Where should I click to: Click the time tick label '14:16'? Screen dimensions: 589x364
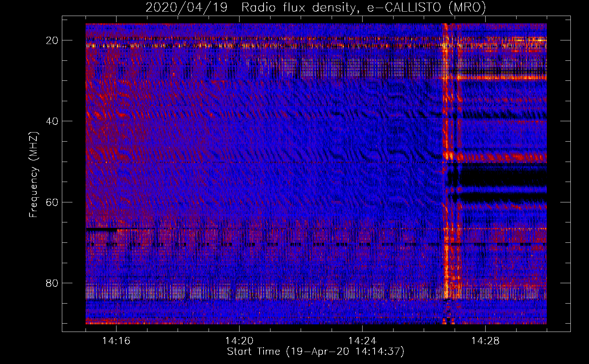point(116,341)
